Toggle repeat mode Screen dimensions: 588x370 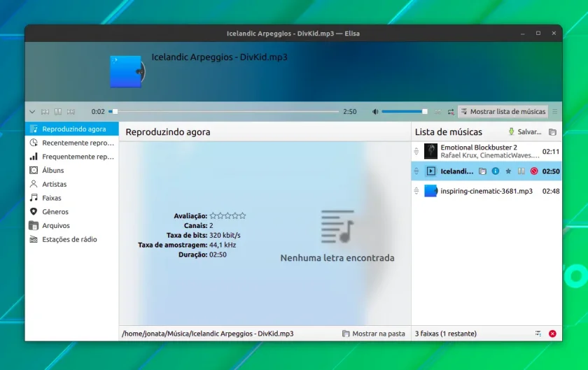tap(451, 112)
